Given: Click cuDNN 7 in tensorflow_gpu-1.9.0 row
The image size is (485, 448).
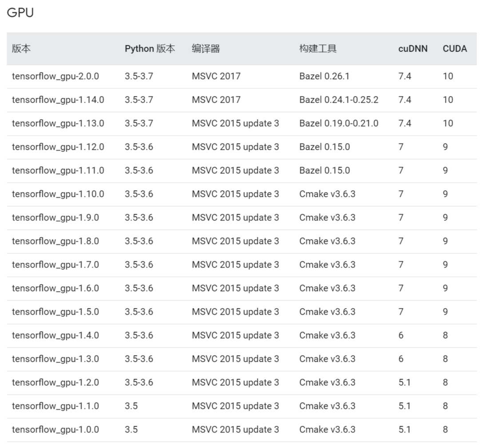Looking at the screenshot, I should click(401, 217).
